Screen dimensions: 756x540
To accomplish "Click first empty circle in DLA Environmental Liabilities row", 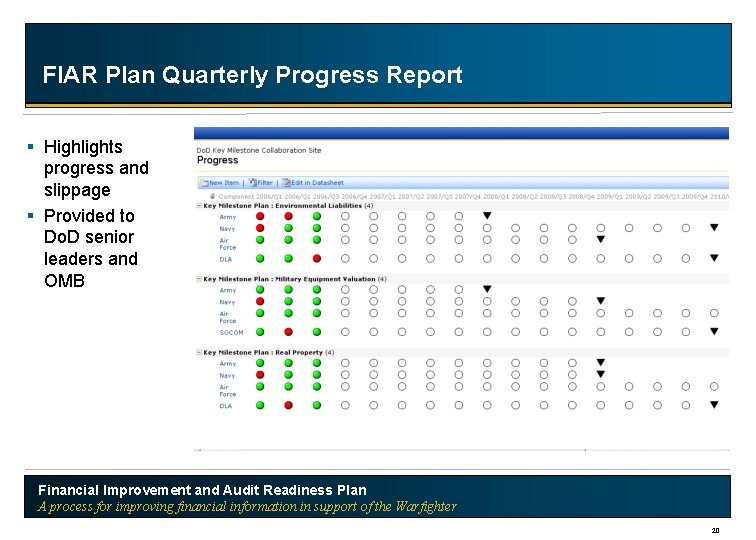I will click(345, 258).
